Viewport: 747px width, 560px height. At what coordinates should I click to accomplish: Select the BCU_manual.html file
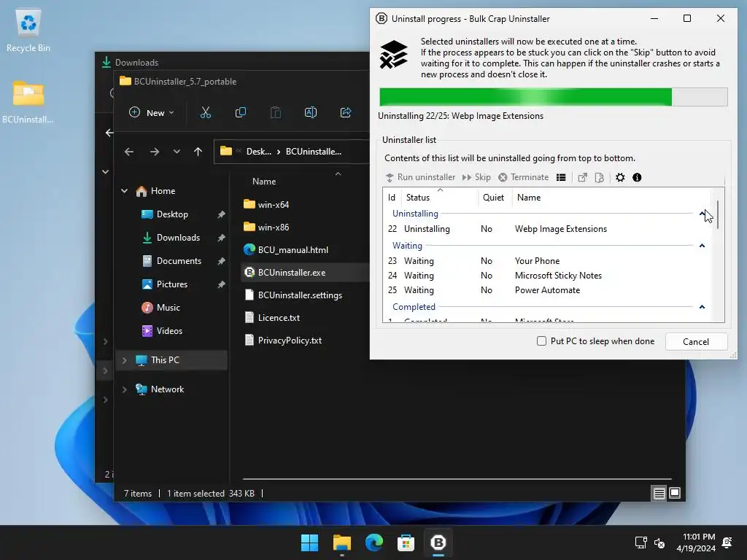pyautogui.click(x=286, y=250)
